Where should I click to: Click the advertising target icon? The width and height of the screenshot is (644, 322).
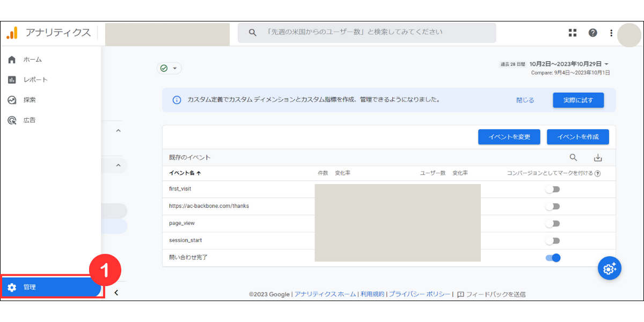(x=12, y=120)
